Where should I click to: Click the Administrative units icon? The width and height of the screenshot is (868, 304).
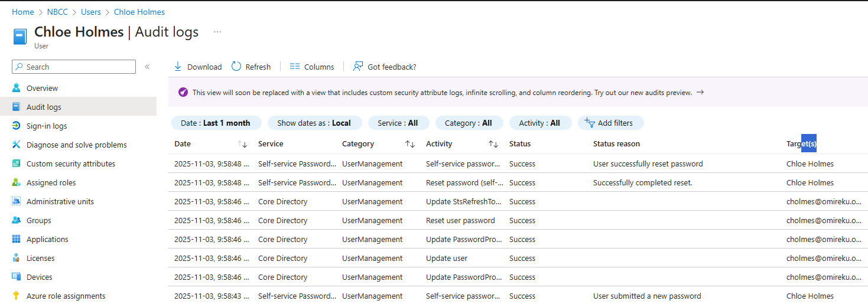16,201
